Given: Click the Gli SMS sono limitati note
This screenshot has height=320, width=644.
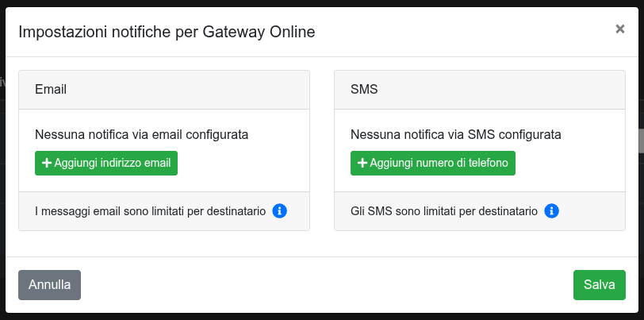Looking at the screenshot, I should point(444,211).
